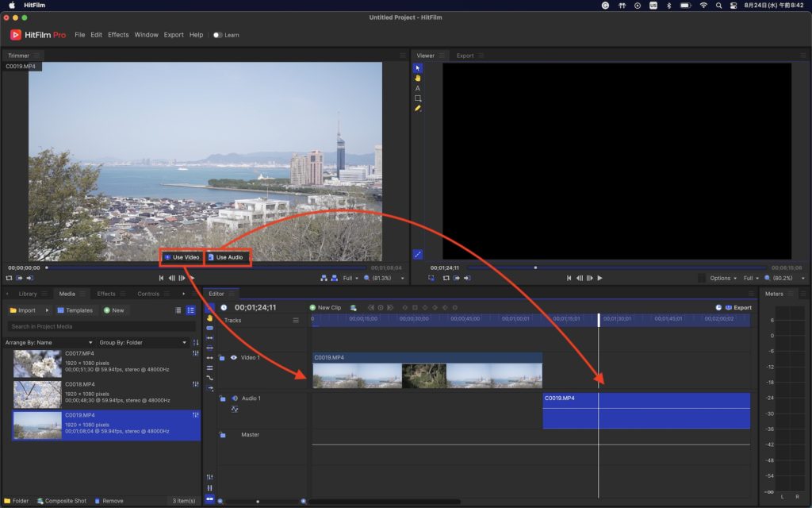Image resolution: width=812 pixels, height=508 pixels.
Task: Mute the Audio 1 track speaker toggle
Action: [x=234, y=398]
